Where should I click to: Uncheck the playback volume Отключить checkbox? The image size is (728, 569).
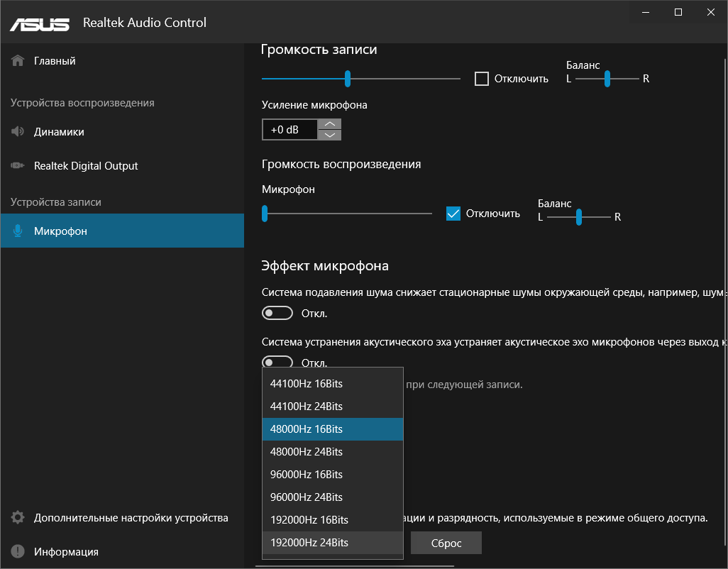(x=453, y=214)
